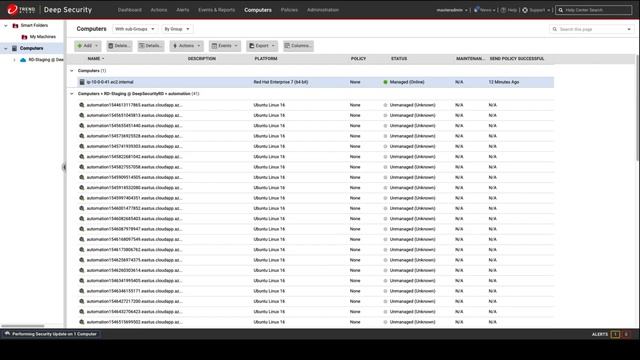Open the Administration tab
640x360 pixels.
pyautogui.click(x=323, y=10)
